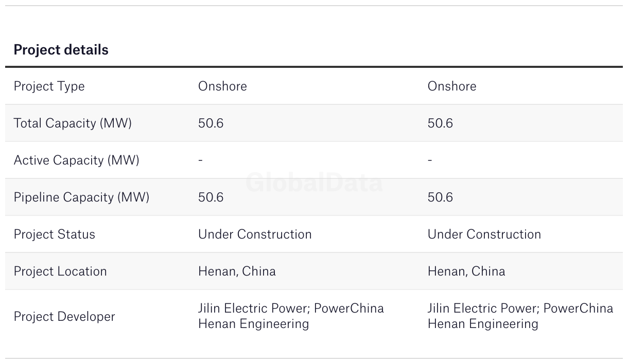This screenshot has width=628, height=364.
Task: Open first Jilin Electric Power developer text
Action: click(253, 308)
